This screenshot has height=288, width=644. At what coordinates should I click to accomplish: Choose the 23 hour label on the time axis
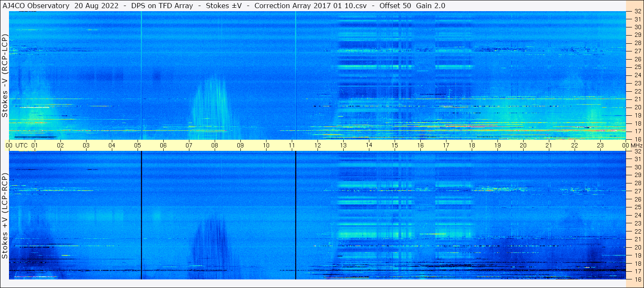click(600, 145)
